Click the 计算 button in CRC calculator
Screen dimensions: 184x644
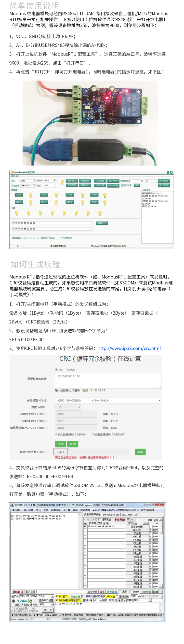point(60,444)
